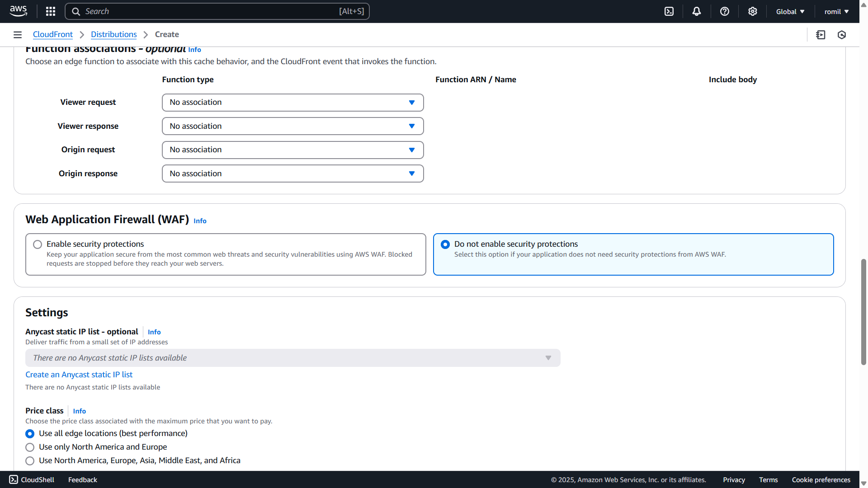
Task: Click the 'Include body' column header
Action: click(x=732, y=80)
